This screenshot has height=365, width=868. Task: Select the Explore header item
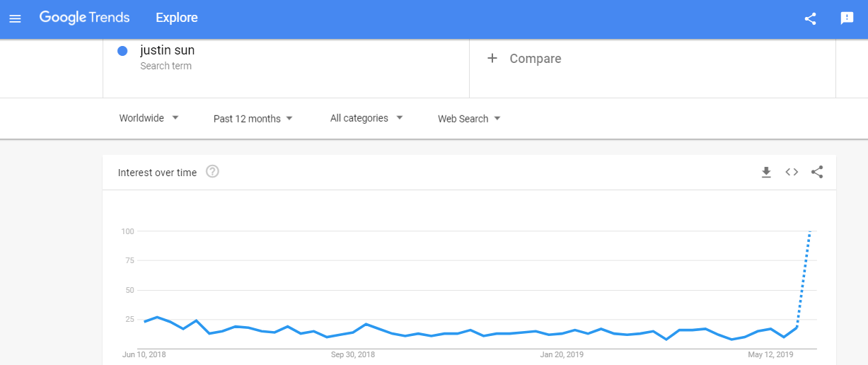click(x=177, y=18)
